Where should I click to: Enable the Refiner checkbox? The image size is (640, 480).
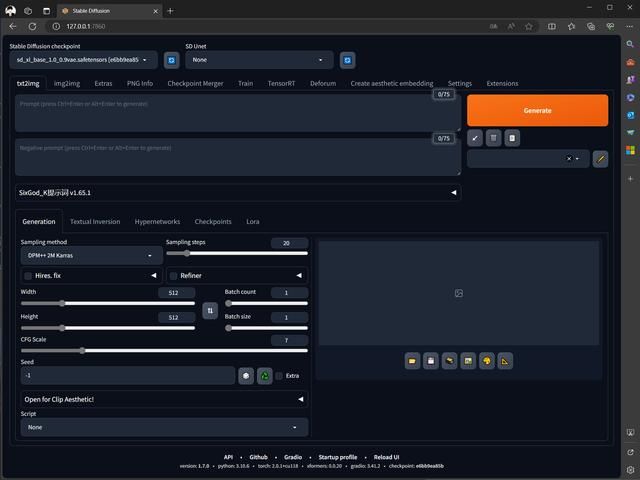[x=173, y=275]
